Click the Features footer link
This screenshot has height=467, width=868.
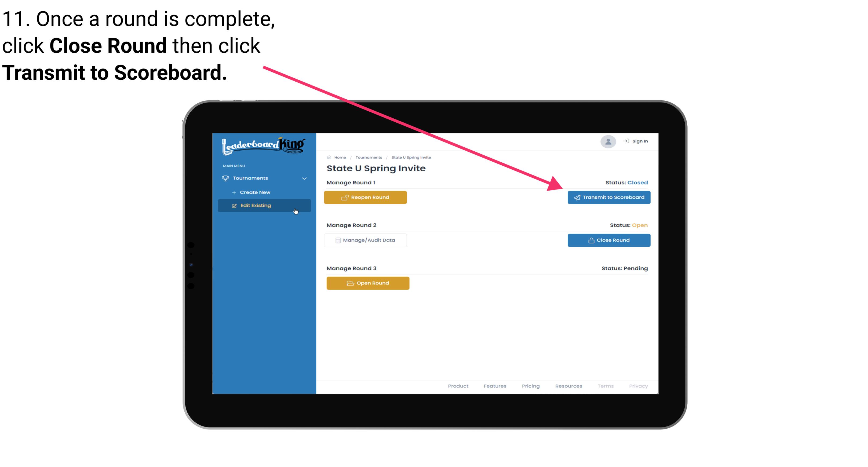tap(495, 386)
